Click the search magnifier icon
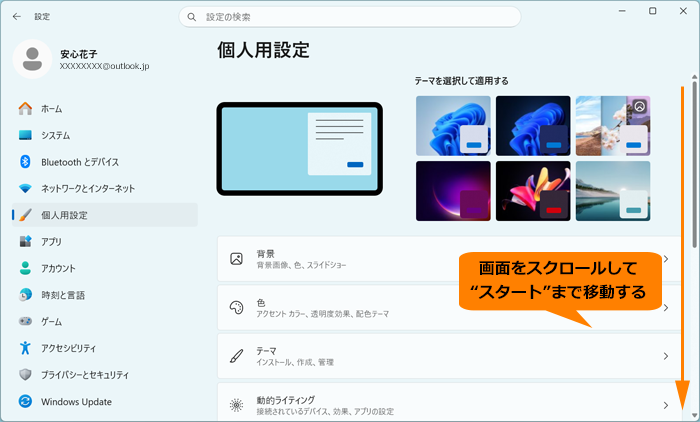700x422 pixels. 192,17
